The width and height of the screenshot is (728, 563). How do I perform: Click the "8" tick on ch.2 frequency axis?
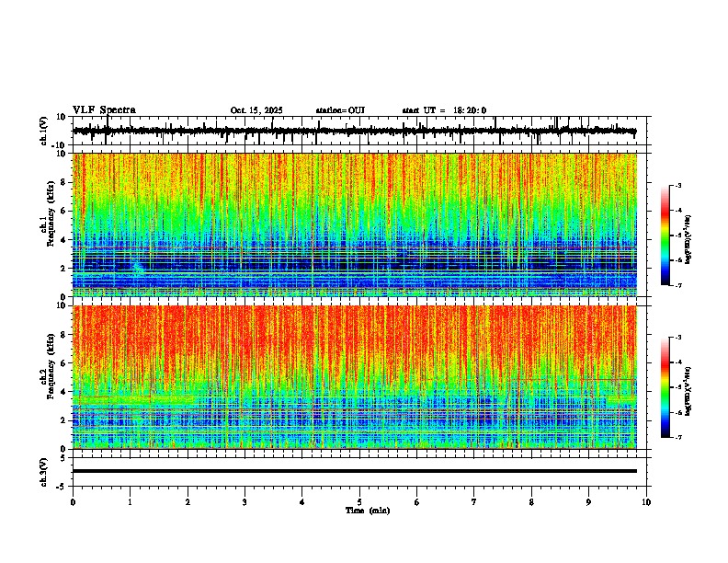pos(63,335)
